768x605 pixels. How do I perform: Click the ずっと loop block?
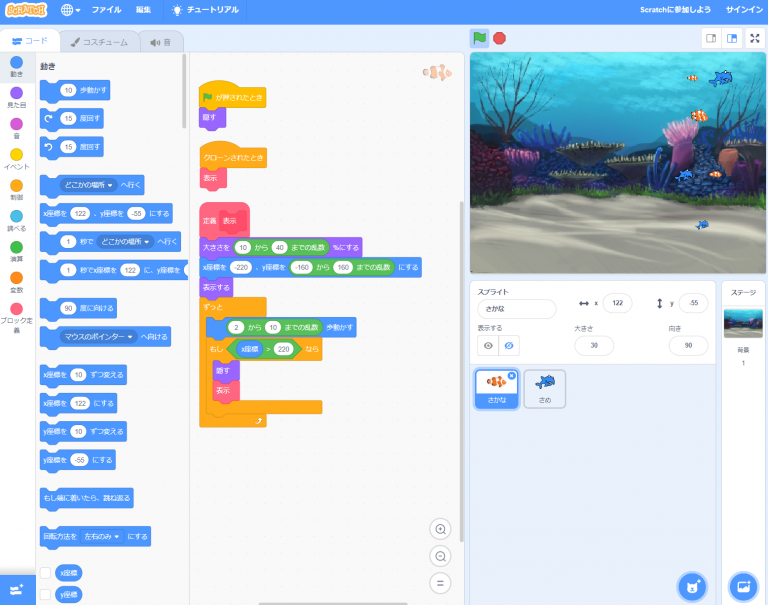click(x=214, y=307)
